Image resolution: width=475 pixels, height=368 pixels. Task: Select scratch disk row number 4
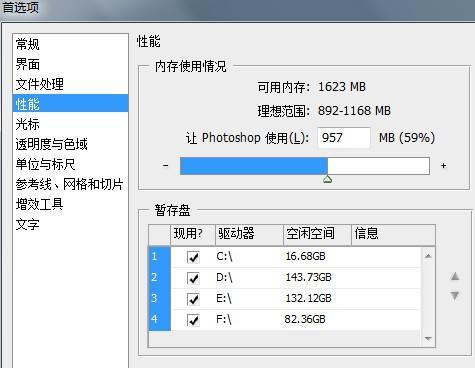click(x=159, y=320)
